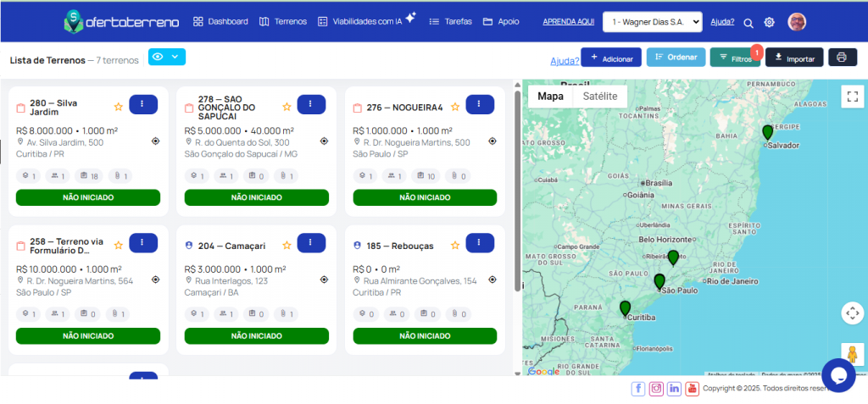Screen dimensions: 868x404
Task: Open the Instagram social icon
Action: coord(656,389)
